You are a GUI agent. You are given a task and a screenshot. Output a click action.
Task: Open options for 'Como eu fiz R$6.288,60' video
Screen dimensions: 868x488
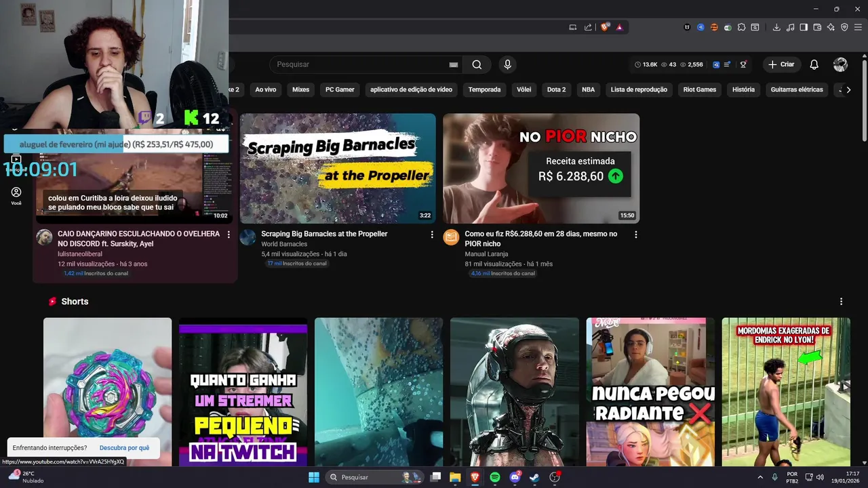(635, 235)
